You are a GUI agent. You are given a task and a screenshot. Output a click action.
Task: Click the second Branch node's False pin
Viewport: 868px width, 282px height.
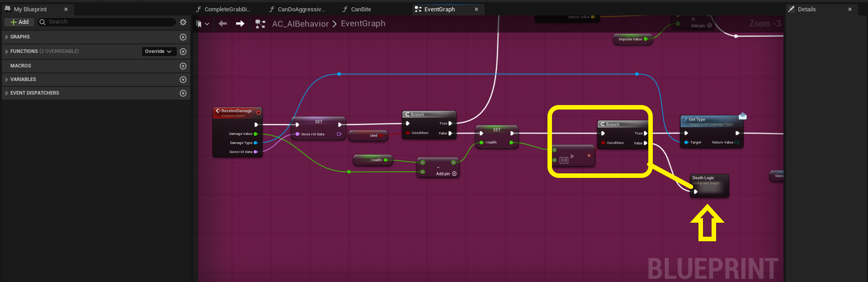(646, 143)
